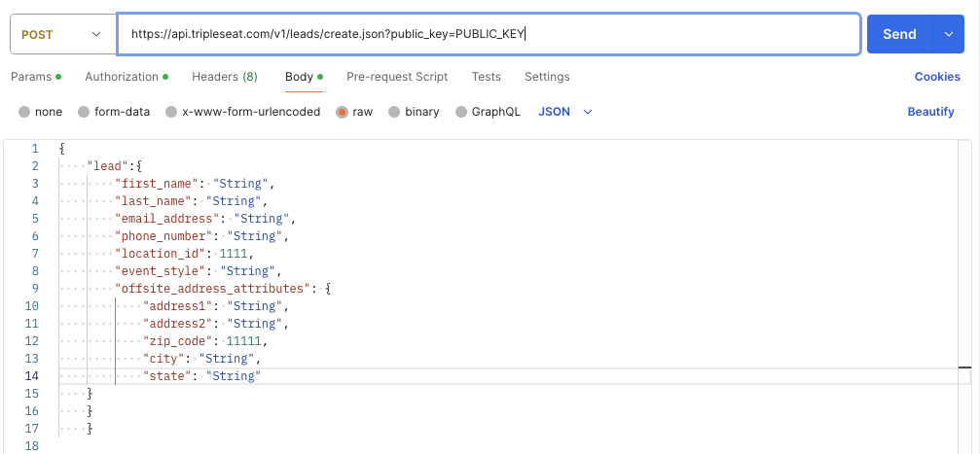
Task: Switch to the Params tab
Action: tap(36, 77)
